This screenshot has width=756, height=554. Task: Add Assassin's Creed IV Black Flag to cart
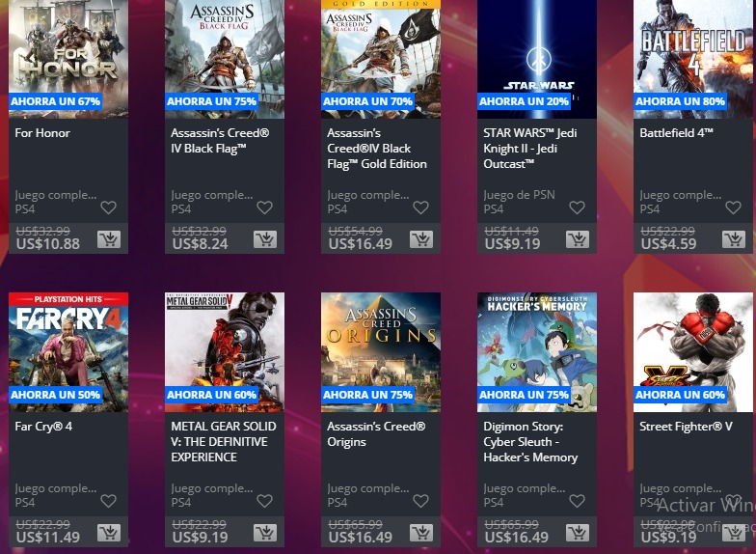point(265,239)
